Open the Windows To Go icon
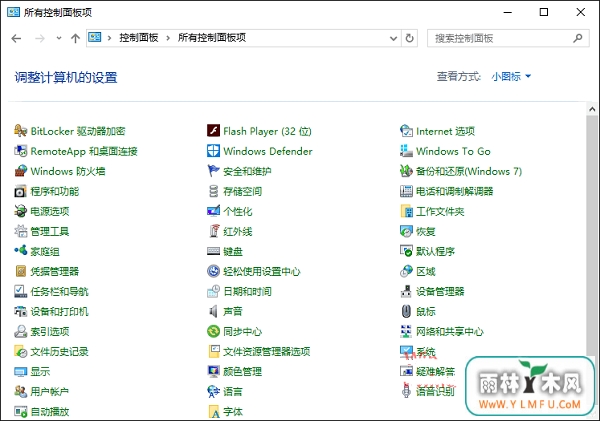The width and height of the screenshot is (600, 421). click(406, 151)
